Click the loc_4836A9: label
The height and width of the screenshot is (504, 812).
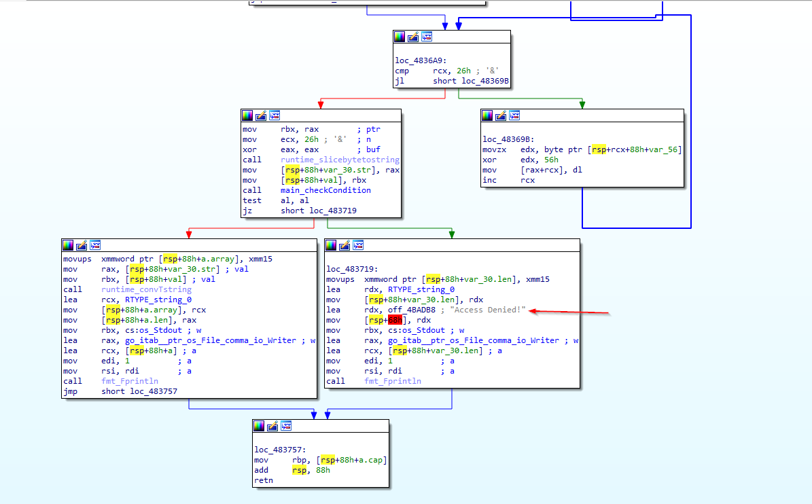click(421, 60)
